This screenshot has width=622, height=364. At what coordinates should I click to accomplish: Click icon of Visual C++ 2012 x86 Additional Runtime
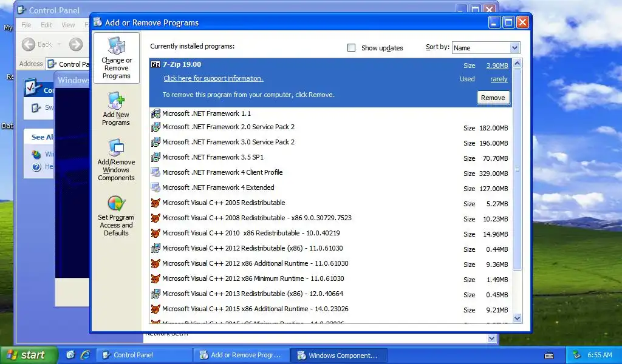pos(155,263)
